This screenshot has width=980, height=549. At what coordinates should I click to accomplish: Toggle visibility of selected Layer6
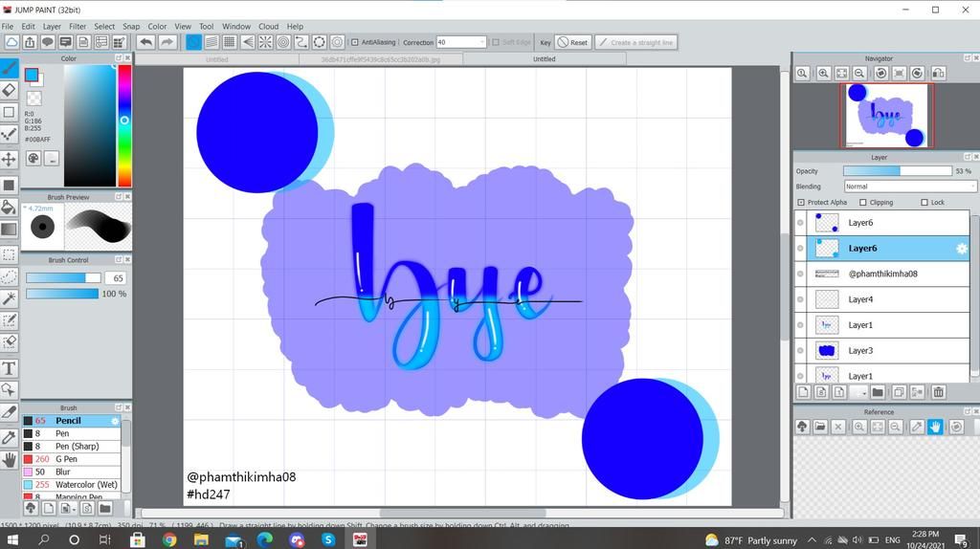pos(800,249)
